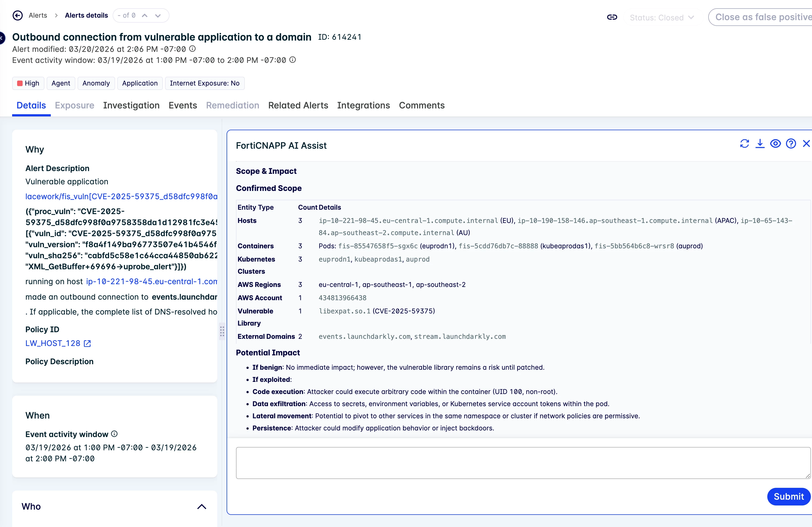Click the Internet Exposure: No tag
This screenshot has width=812, height=527.
click(x=205, y=83)
